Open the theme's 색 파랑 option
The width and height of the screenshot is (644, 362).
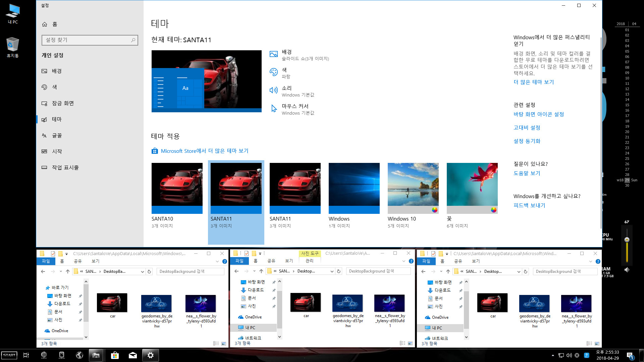(280, 73)
